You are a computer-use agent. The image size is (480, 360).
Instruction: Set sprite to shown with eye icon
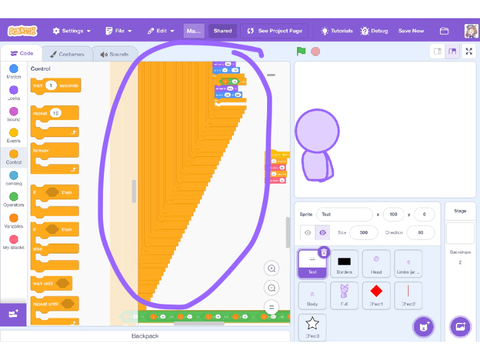[308, 232]
